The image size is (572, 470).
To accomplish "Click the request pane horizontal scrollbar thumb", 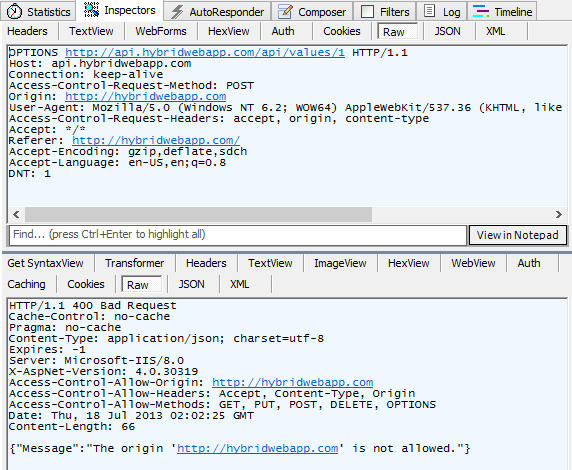I will click(198, 215).
